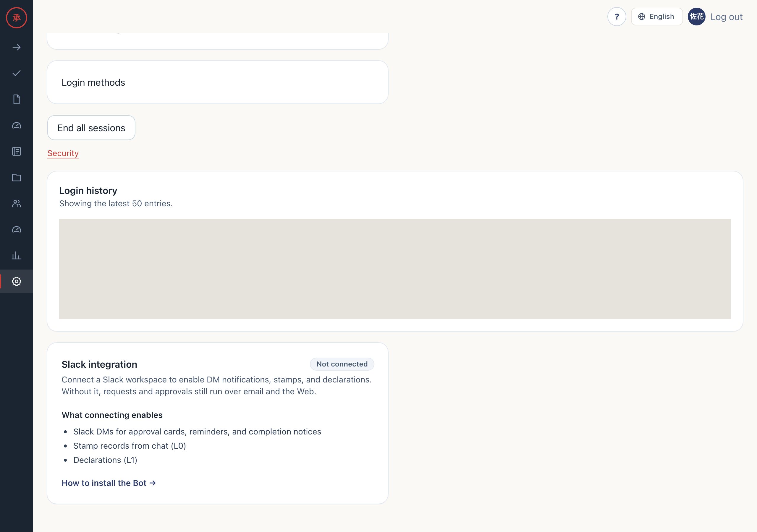Click Log out
This screenshot has width=757, height=532.
point(726,17)
